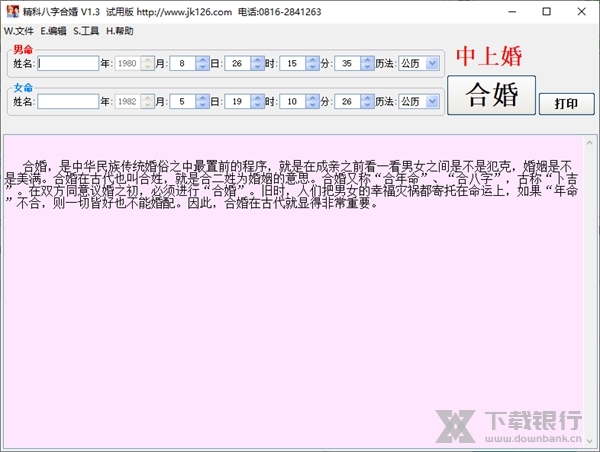Click inside the 合婚 description paragraph
This screenshot has height=452, width=600.
point(291,184)
